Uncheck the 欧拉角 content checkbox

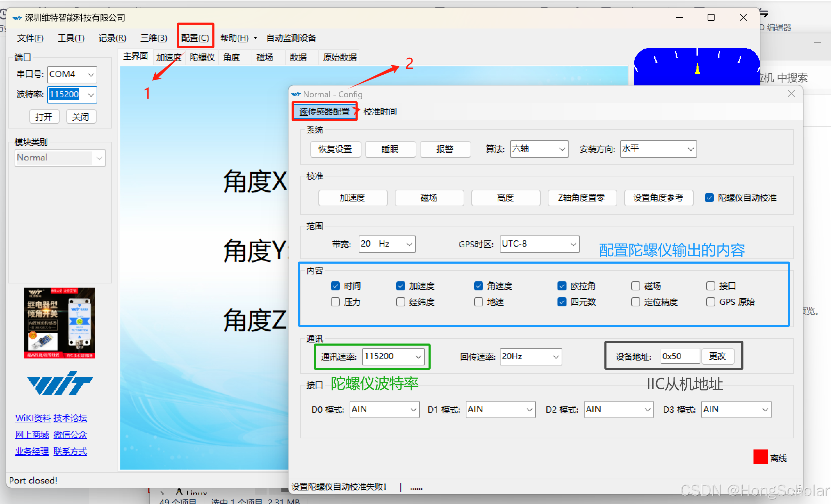562,286
